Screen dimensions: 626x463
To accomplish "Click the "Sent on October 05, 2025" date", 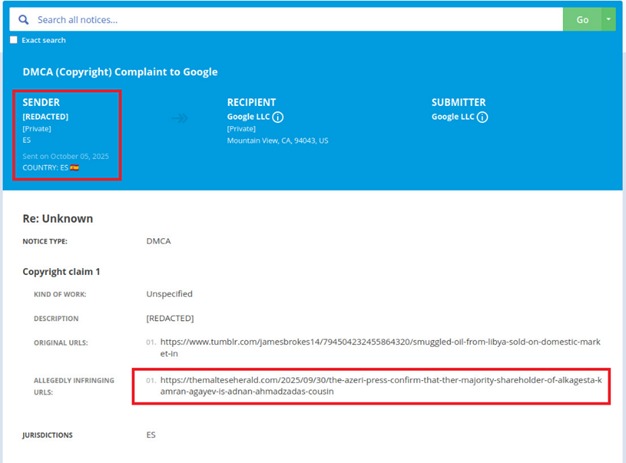I will [67, 157].
